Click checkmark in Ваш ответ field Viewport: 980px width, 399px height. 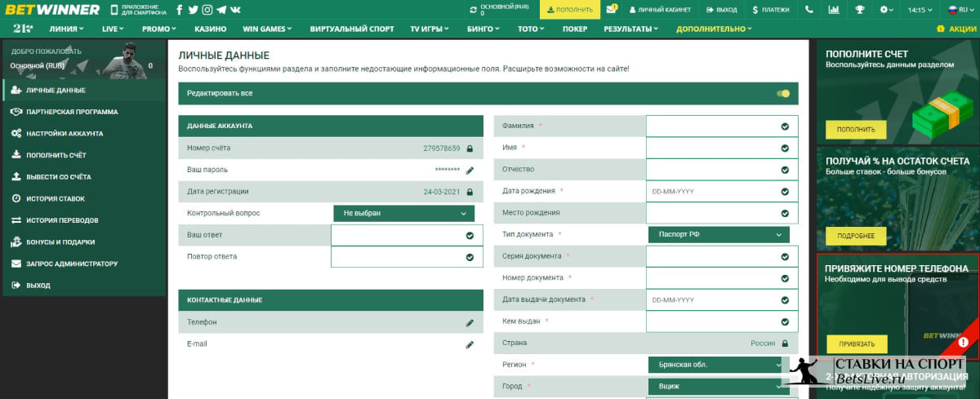coord(470,236)
